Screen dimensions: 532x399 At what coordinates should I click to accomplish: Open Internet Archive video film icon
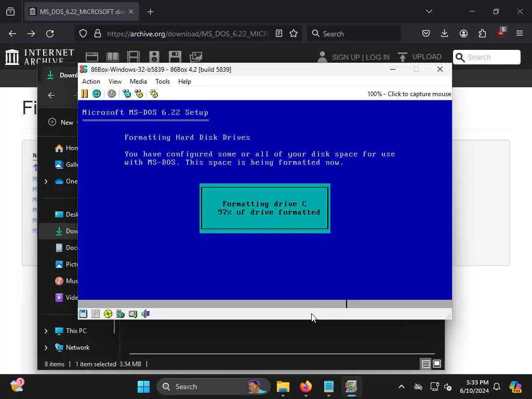point(134,57)
